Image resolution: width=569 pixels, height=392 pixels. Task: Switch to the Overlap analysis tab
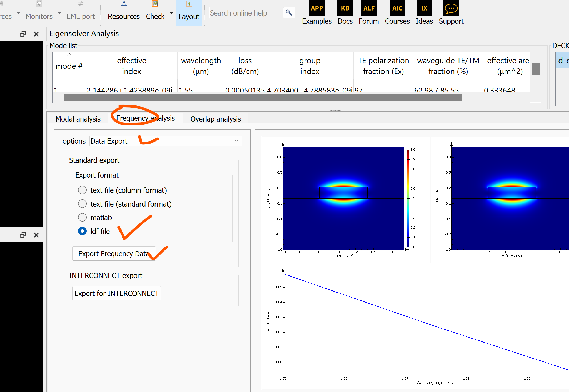(x=215, y=119)
